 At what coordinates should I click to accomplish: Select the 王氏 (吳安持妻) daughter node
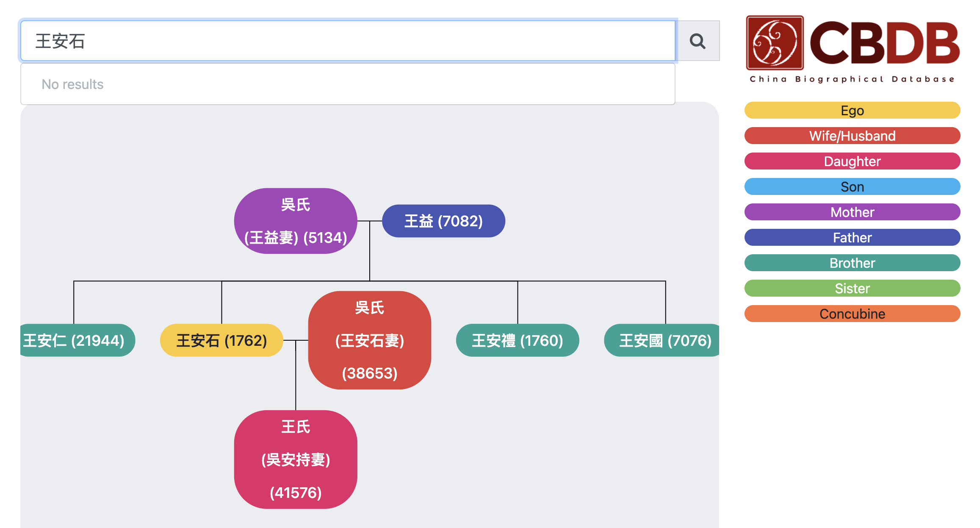pos(296,459)
